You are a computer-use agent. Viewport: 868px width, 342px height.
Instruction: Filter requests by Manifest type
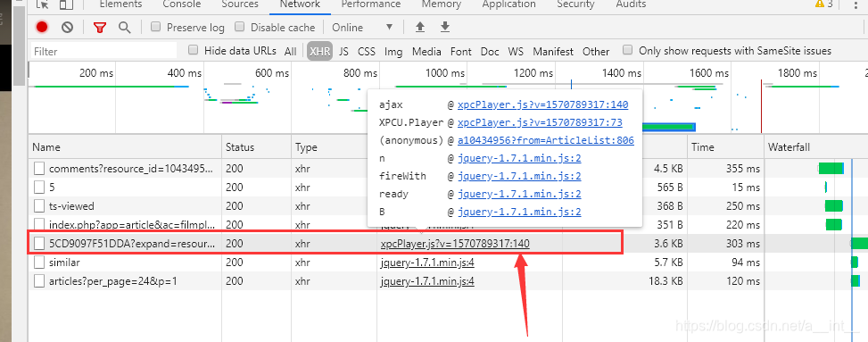[x=553, y=51]
